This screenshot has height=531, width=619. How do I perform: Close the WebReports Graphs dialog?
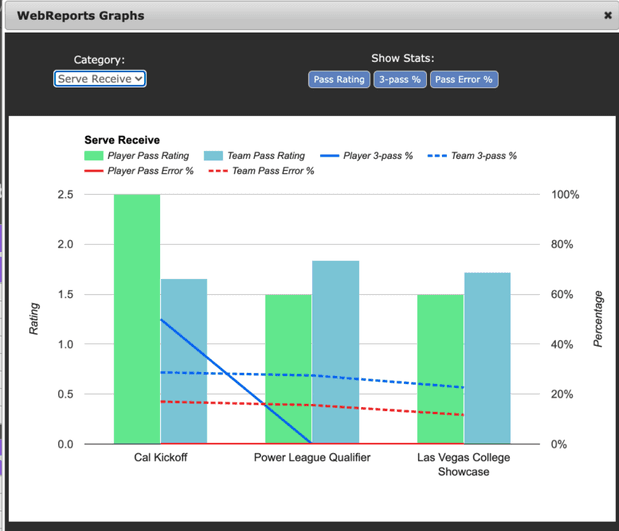coord(607,16)
